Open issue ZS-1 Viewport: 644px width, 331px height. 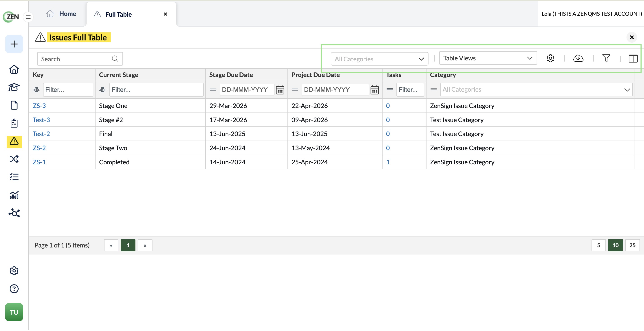pyautogui.click(x=39, y=162)
